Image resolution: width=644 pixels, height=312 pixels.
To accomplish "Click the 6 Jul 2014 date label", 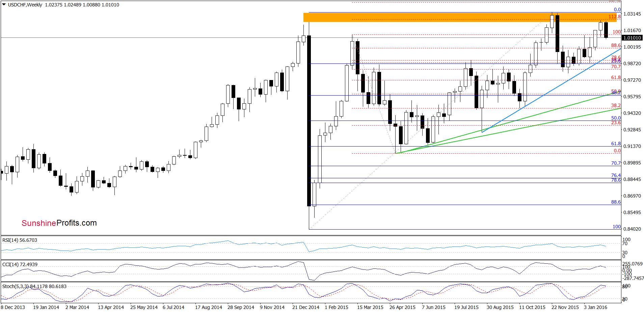I will coord(173,307).
